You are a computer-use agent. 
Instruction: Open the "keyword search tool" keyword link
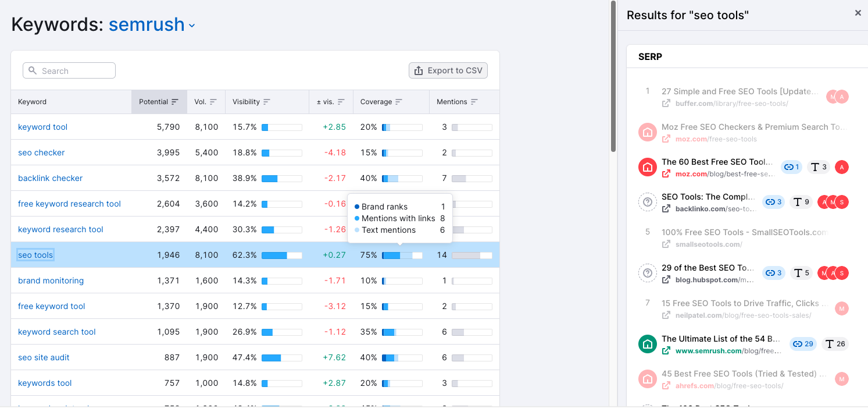point(57,332)
